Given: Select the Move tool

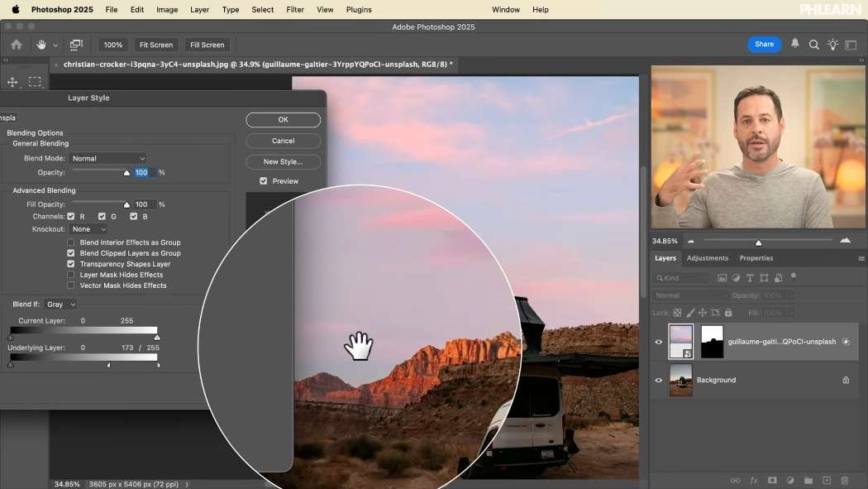Looking at the screenshot, I should click(12, 82).
